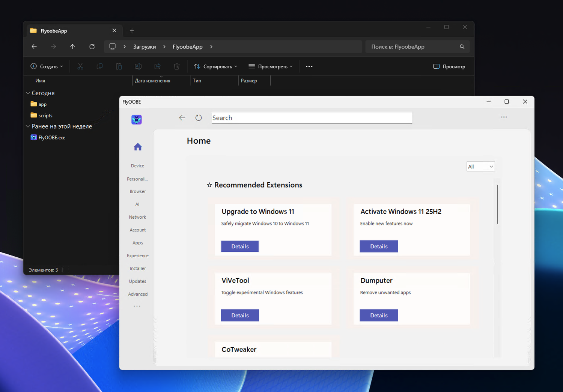563x392 pixels.
Task: Refresh the FlyoobeApp folder in Explorer
Action: 92,47
